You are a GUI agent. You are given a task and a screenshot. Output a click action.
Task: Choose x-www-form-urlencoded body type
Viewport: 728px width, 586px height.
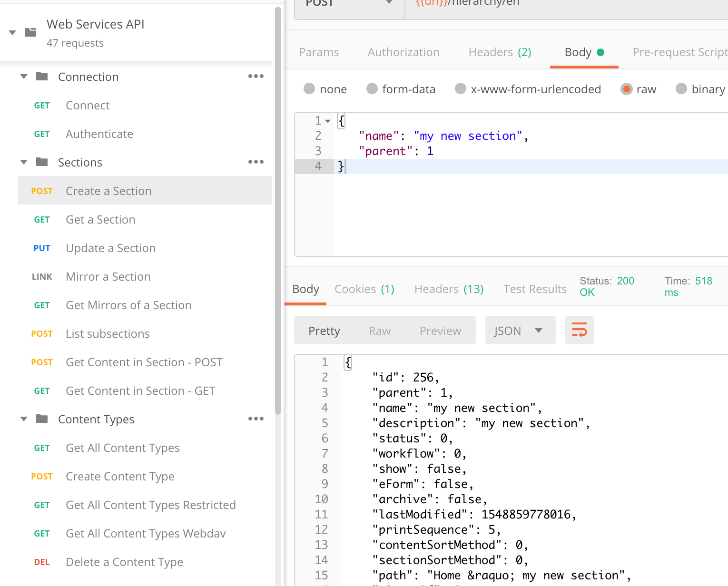[460, 89]
